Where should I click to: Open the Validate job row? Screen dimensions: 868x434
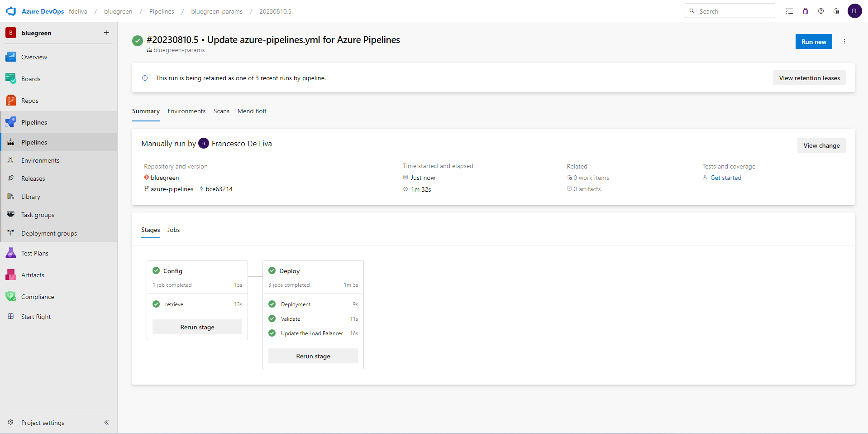(313, 319)
